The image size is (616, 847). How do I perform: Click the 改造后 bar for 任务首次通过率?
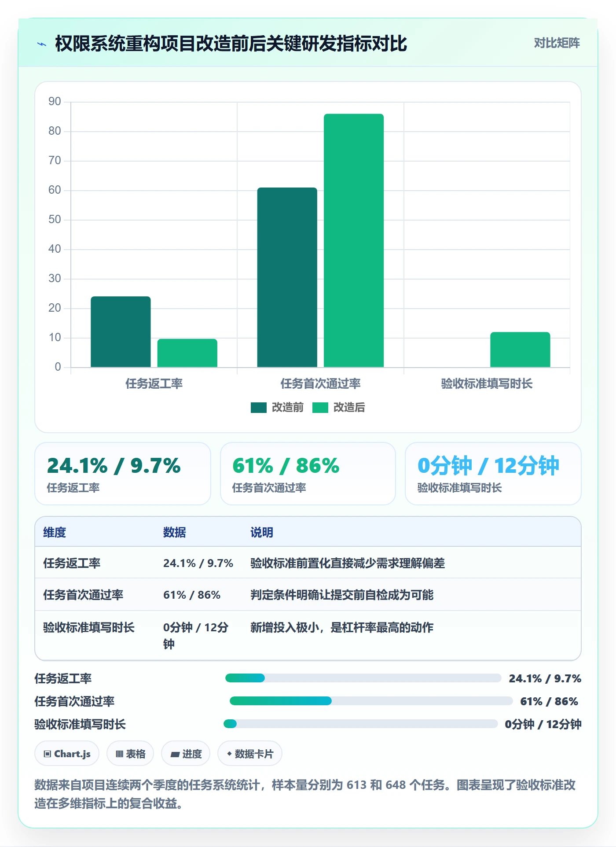(354, 240)
